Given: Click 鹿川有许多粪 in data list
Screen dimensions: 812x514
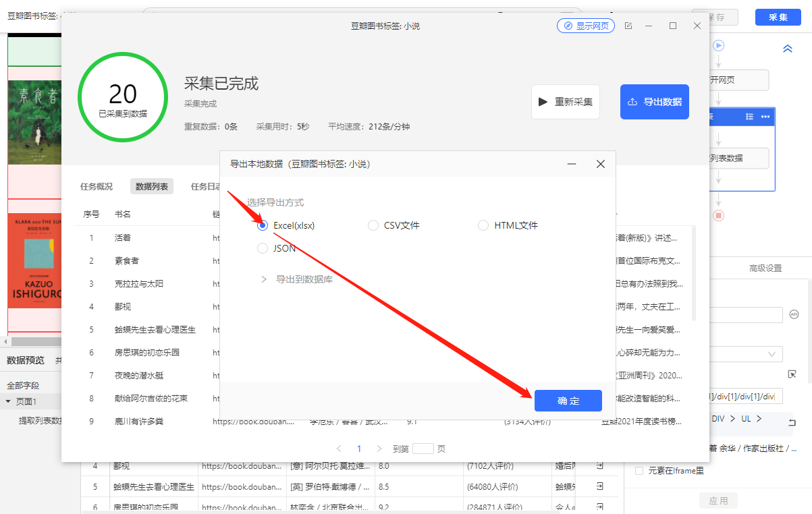Looking at the screenshot, I should (139, 421).
